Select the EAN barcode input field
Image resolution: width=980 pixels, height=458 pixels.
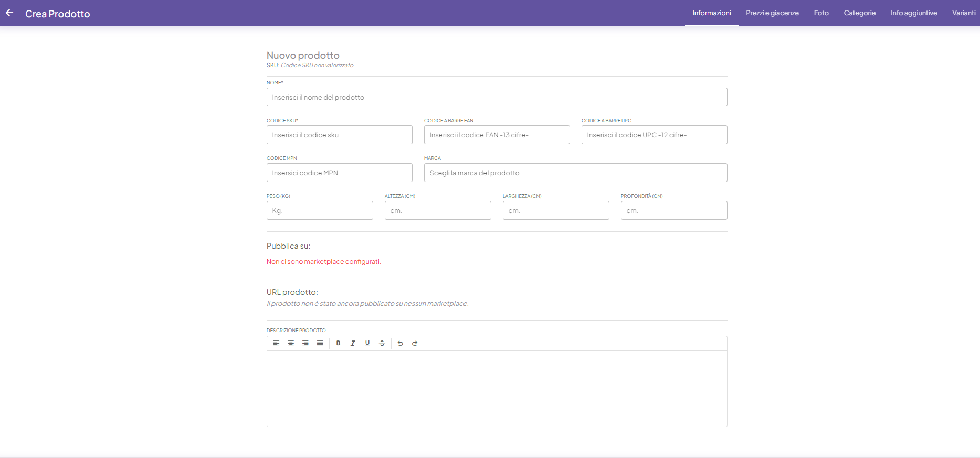(497, 135)
